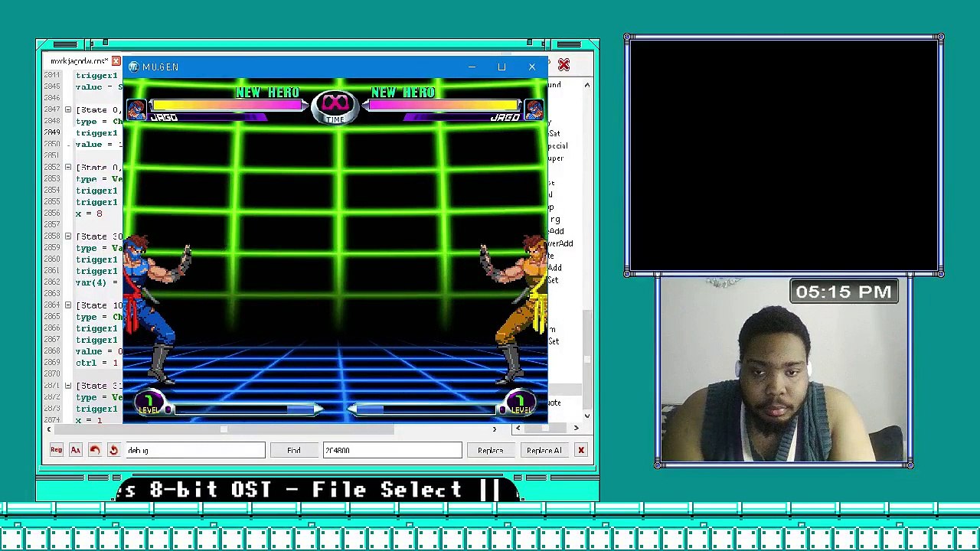Click the infinity TIME icon
980x551 pixels.
tap(335, 107)
